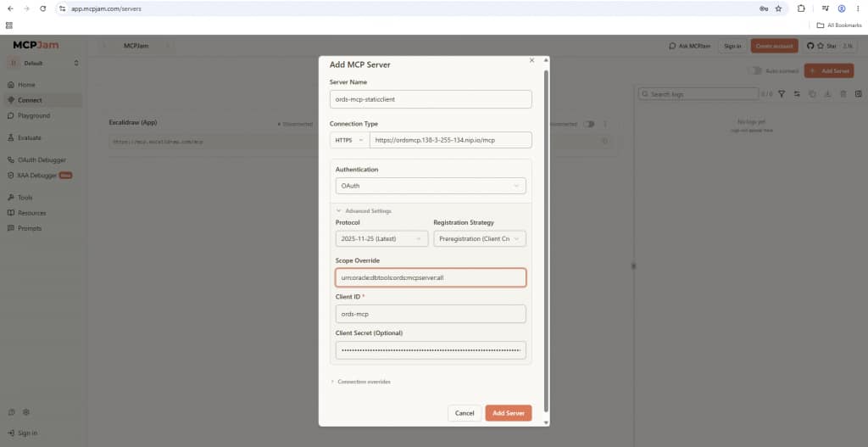Click the settings gear in sidebar footer

click(x=26, y=413)
